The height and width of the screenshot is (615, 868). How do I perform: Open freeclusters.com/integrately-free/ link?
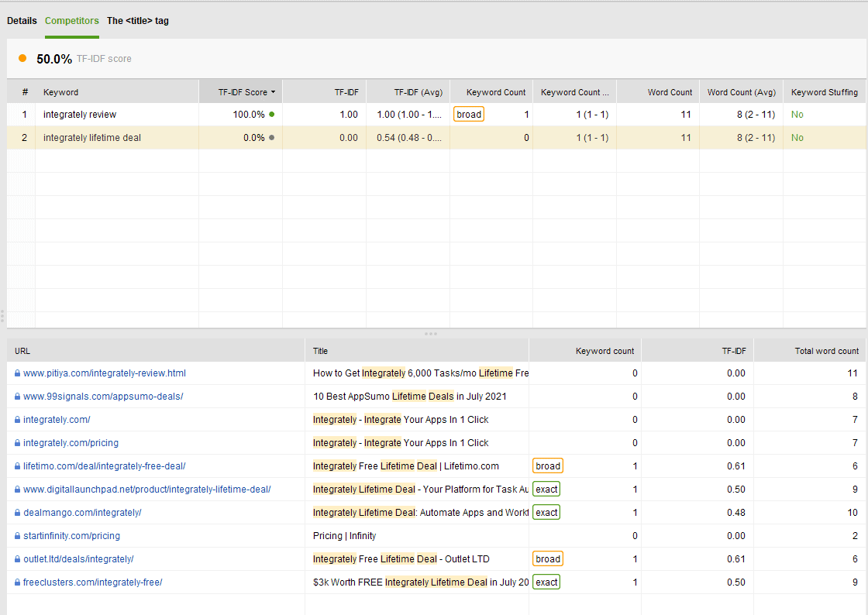[92, 582]
